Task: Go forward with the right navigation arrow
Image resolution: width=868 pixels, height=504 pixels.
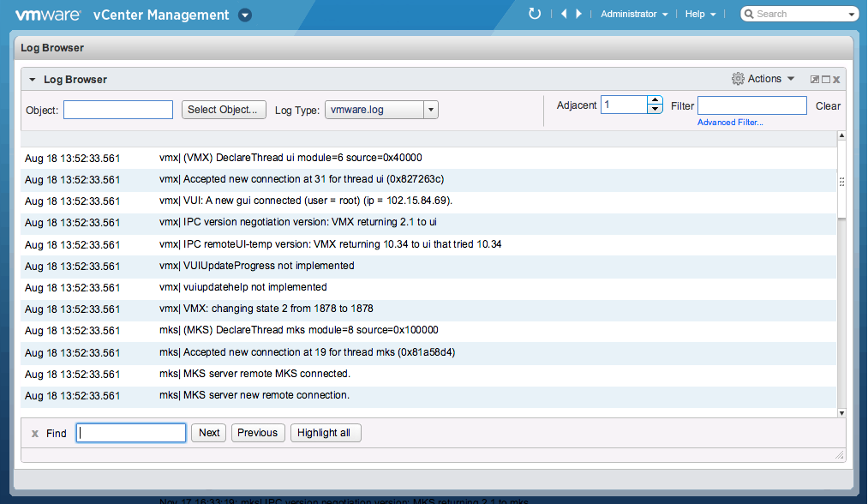Action: [x=579, y=14]
